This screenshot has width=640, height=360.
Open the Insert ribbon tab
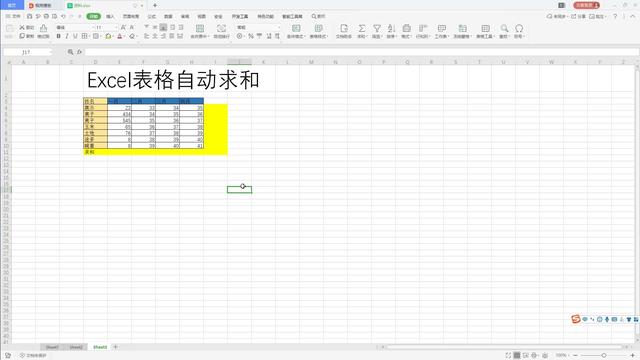110,16
